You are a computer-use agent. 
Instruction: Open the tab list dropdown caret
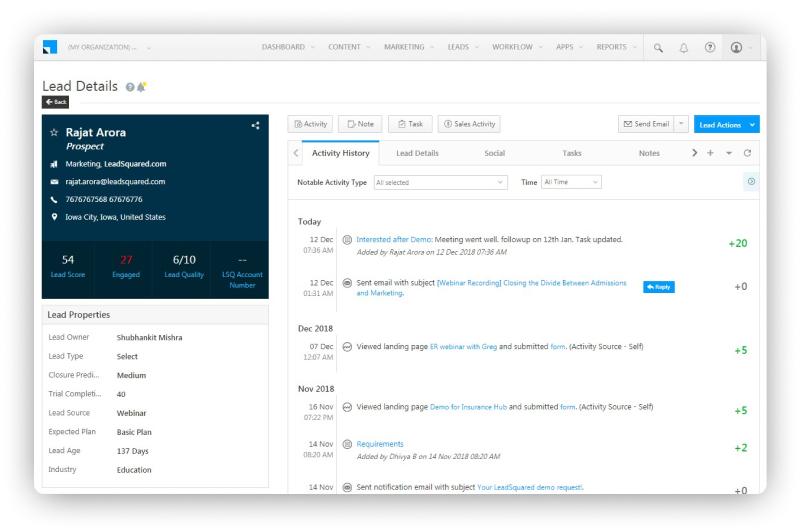[729, 153]
